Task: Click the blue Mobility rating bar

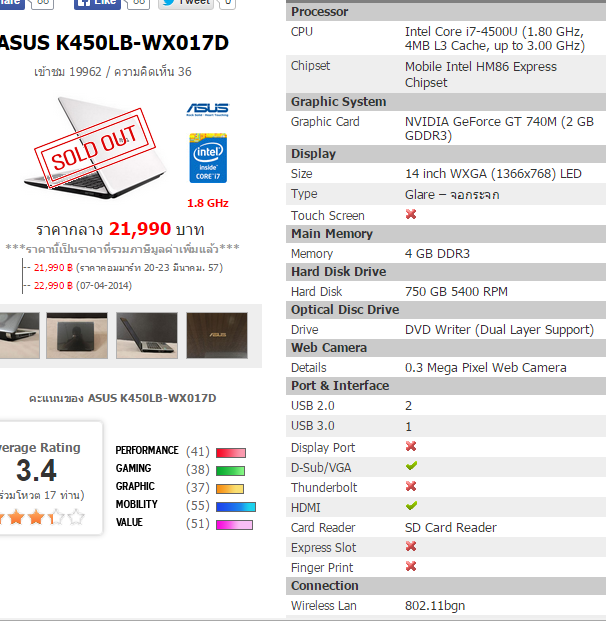Action: tap(236, 507)
